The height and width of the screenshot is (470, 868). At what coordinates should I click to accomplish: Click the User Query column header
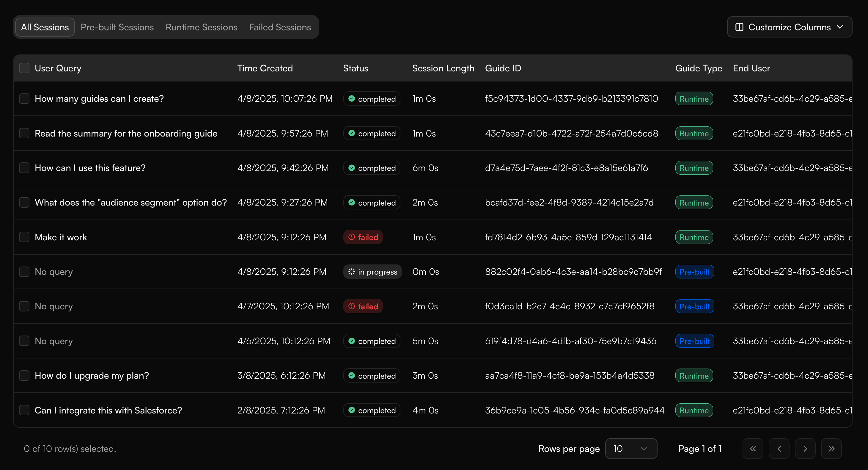click(58, 68)
